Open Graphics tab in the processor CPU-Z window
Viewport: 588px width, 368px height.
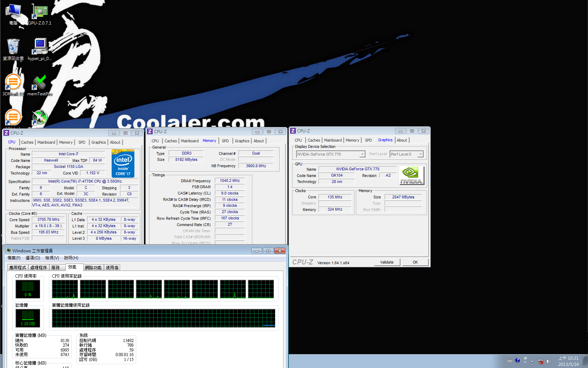[x=99, y=142]
